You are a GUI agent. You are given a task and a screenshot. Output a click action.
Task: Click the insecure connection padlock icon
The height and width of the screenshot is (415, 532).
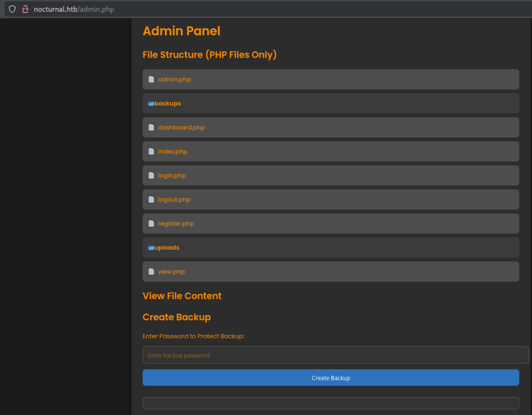click(x=24, y=9)
